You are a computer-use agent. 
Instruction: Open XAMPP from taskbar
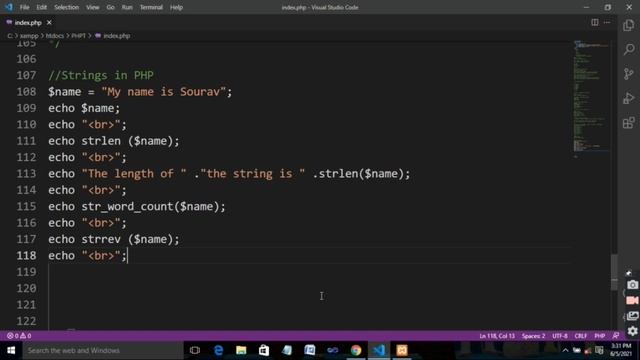402,350
